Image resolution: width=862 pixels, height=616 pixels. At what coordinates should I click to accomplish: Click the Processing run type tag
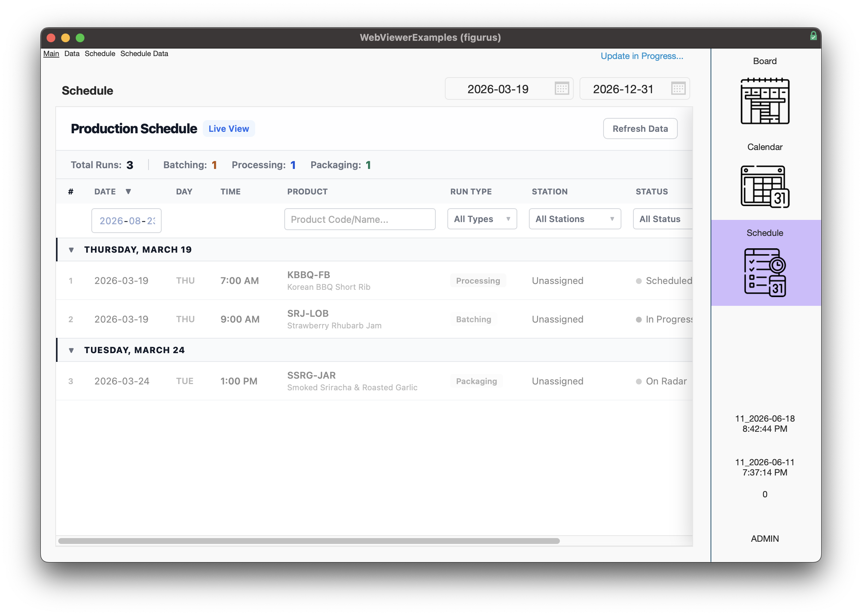click(478, 281)
